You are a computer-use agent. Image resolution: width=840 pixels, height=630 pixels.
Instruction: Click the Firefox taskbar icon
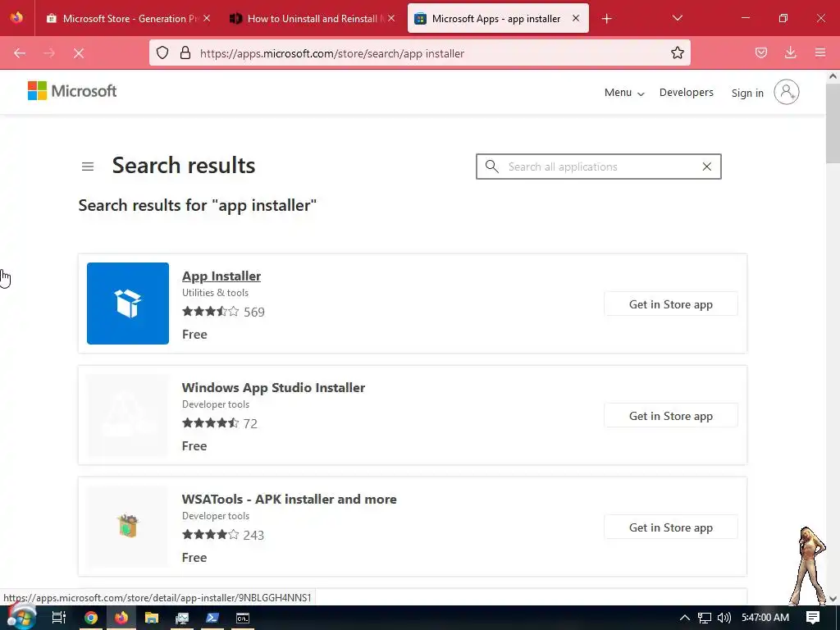pyautogui.click(x=121, y=618)
